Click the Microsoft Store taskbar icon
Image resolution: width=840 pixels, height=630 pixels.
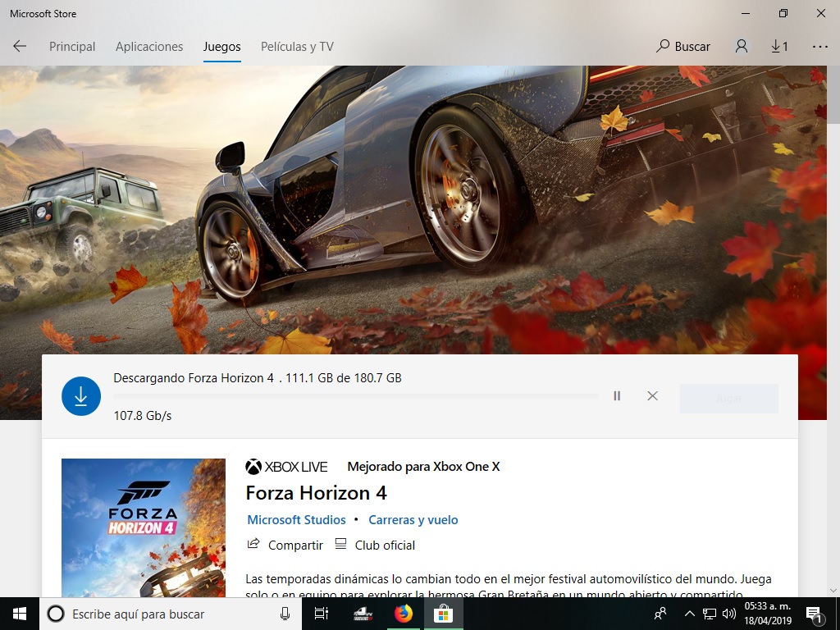pyautogui.click(x=444, y=614)
